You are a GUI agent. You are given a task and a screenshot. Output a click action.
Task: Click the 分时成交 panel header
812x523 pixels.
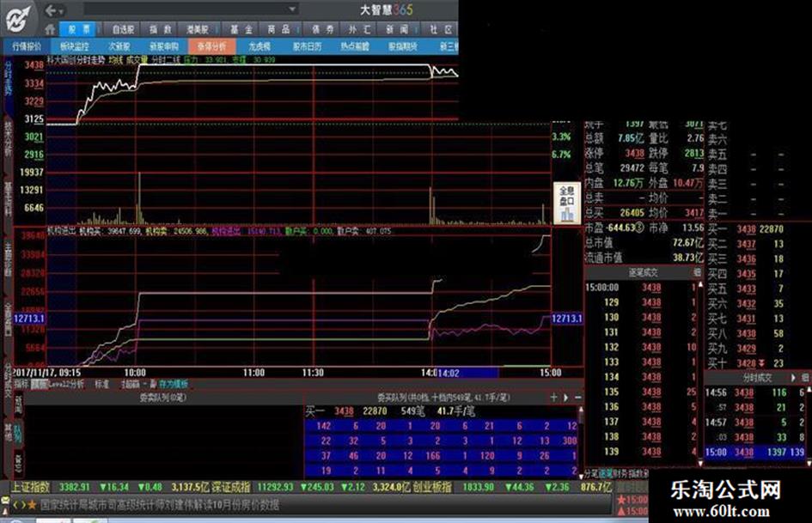click(x=757, y=378)
